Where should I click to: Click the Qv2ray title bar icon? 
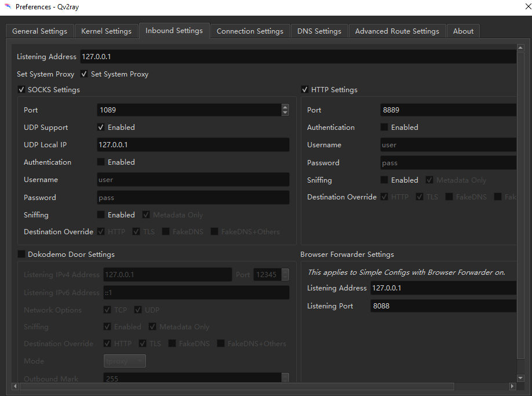click(8, 6)
